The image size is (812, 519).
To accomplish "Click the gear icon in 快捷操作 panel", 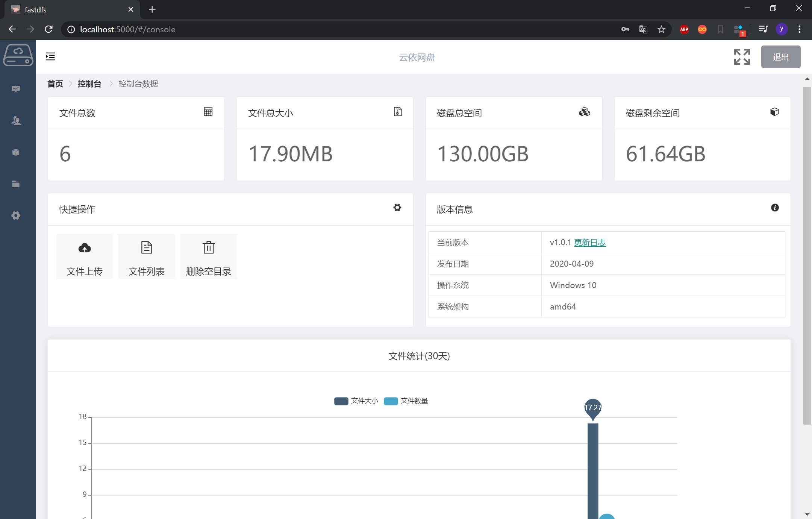I will tap(397, 208).
